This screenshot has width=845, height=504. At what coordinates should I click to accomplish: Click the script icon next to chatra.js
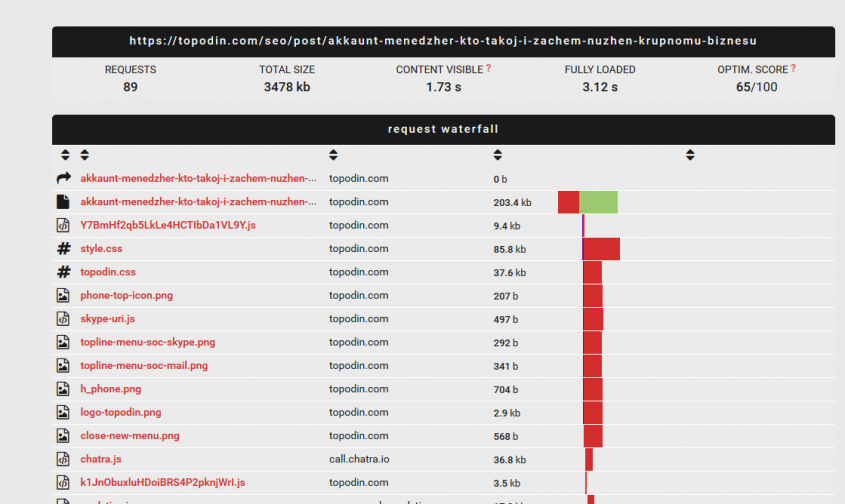point(63,459)
